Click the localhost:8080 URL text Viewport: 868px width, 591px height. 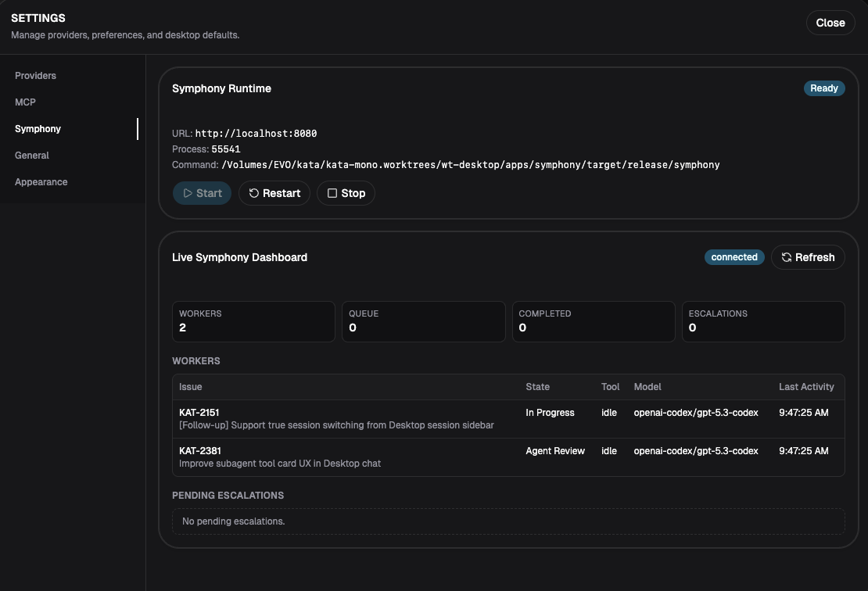coord(256,134)
